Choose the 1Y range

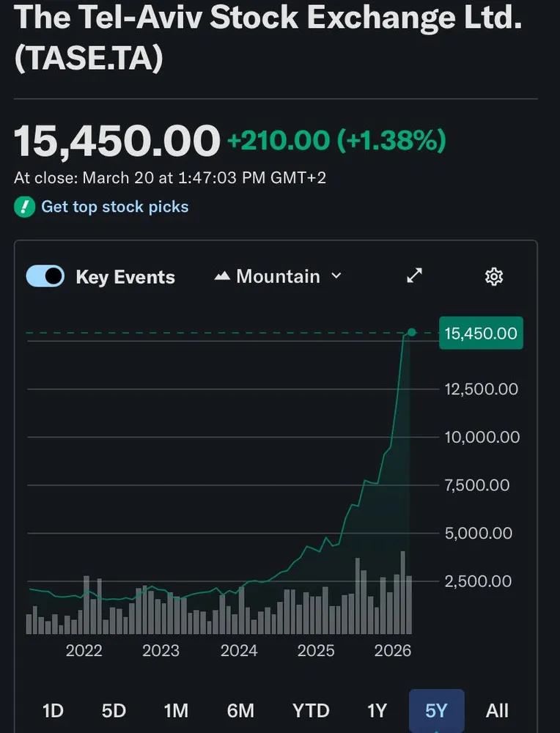pyautogui.click(x=377, y=710)
